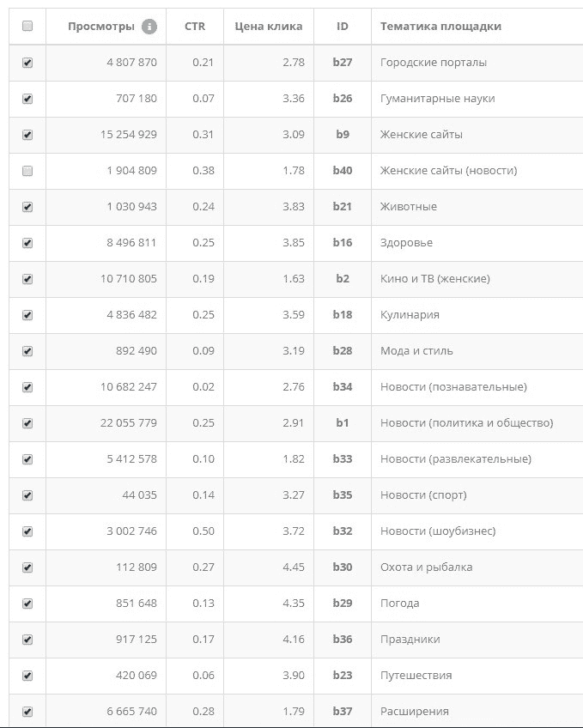Sort by Тематика площадки column header
Viewport: 583px width, 728px height.
tap(440, 27)
